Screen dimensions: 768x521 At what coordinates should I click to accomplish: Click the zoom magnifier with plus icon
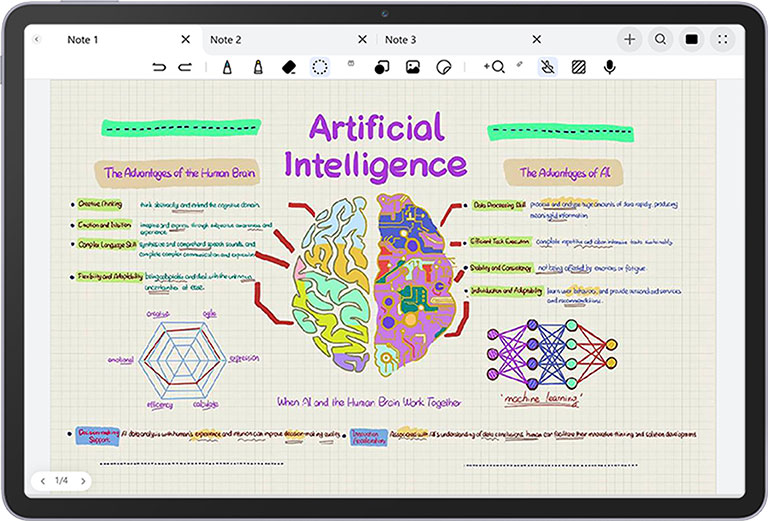(493, 67)
